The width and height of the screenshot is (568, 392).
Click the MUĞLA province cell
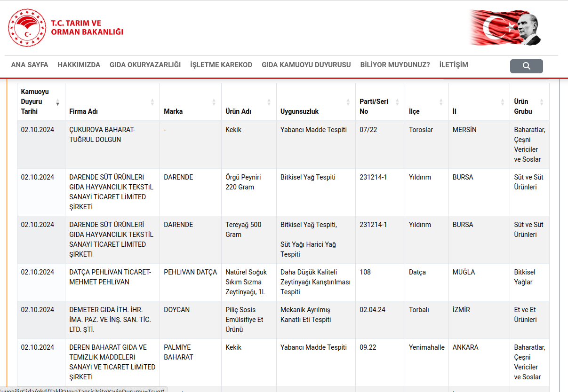[464, 272]
